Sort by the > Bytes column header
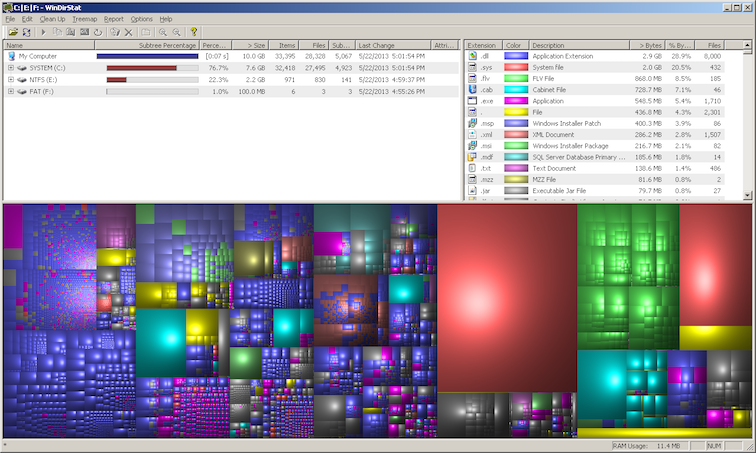The width and height of the screenshot is (756, 453). coord(648,45)
